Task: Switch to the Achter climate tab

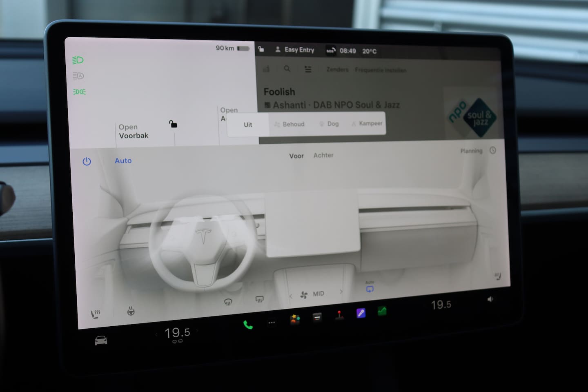Action: pyautogui.click(x=323, y=155)
